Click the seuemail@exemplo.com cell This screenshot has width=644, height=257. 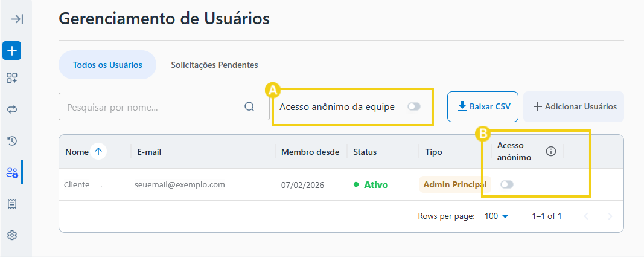180,184
